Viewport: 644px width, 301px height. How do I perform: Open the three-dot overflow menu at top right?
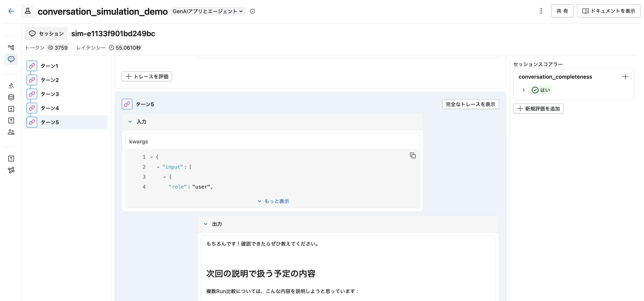[541, 11]
